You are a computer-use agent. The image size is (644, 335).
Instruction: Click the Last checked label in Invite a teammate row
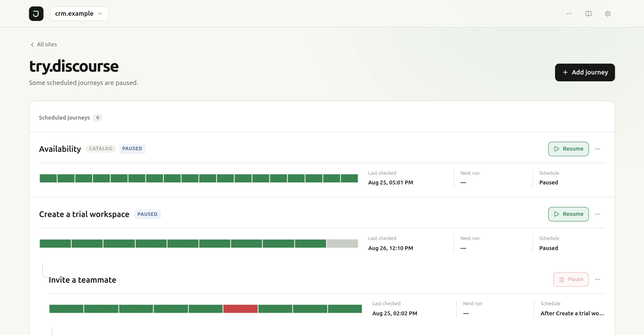(386, 304)
